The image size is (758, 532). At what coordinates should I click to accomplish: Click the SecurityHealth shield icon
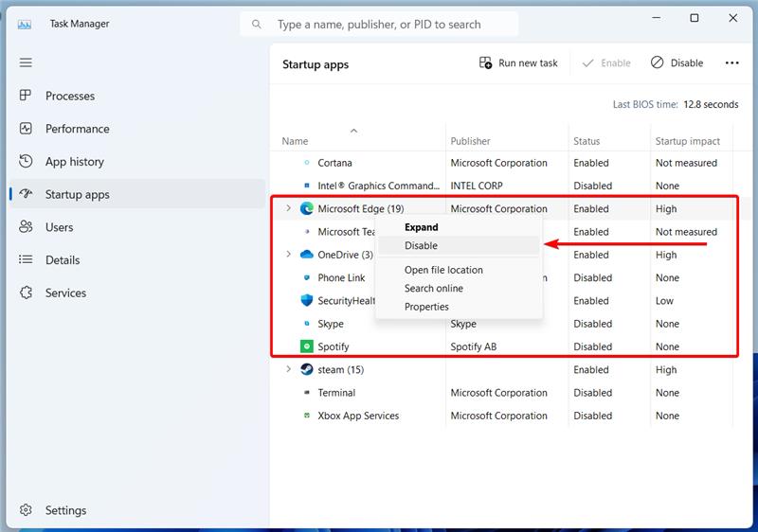[x=306, y=301]
